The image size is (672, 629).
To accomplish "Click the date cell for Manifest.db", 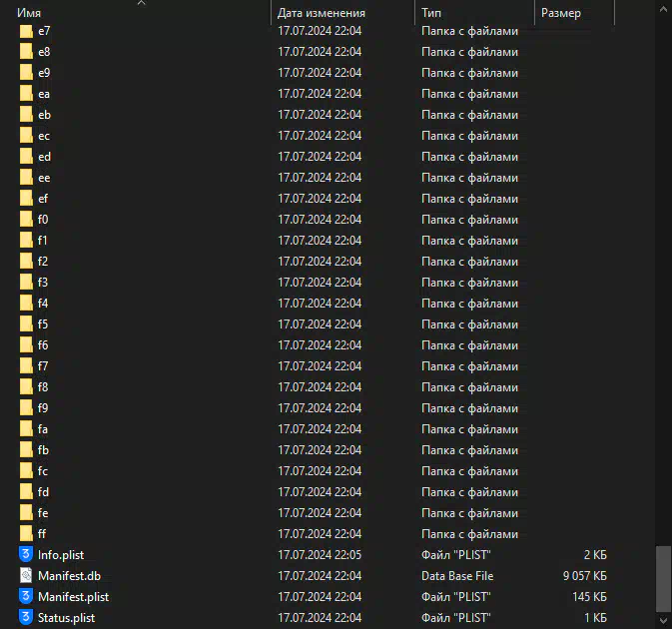I will (320, 576).
